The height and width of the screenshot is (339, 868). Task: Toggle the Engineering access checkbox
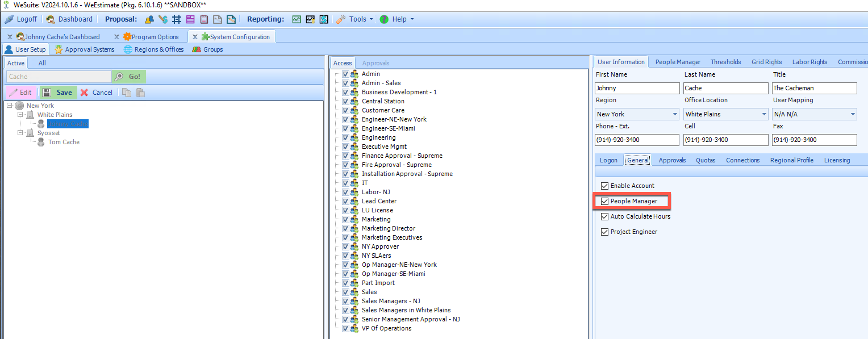pos(345,137)
